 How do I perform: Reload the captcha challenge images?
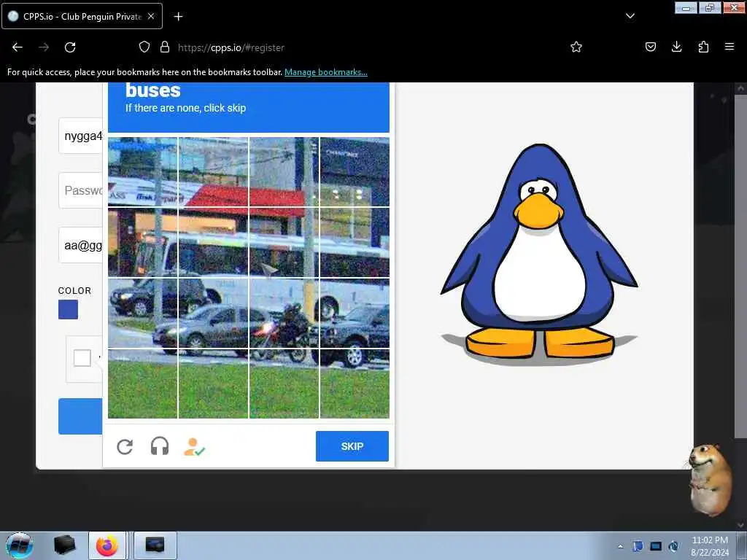click(125, 447)
